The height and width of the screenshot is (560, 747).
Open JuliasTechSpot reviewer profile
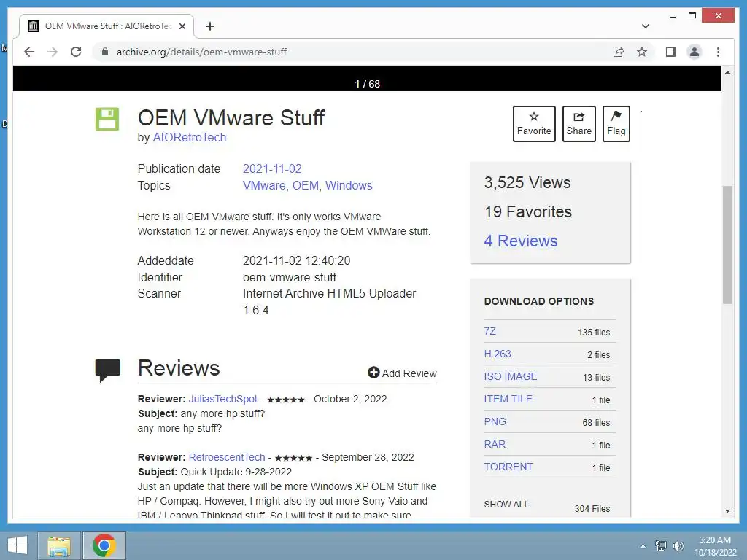[x=222, y=399]
